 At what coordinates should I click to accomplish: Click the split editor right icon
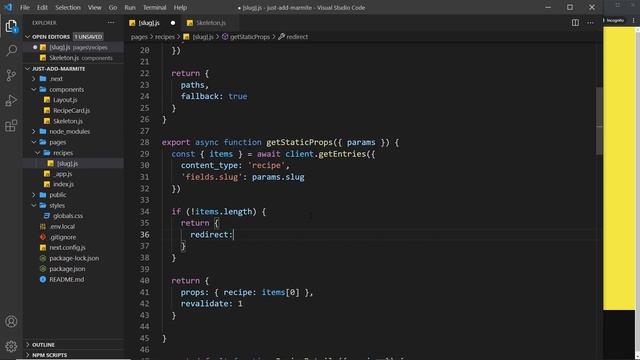pos(575,23)
